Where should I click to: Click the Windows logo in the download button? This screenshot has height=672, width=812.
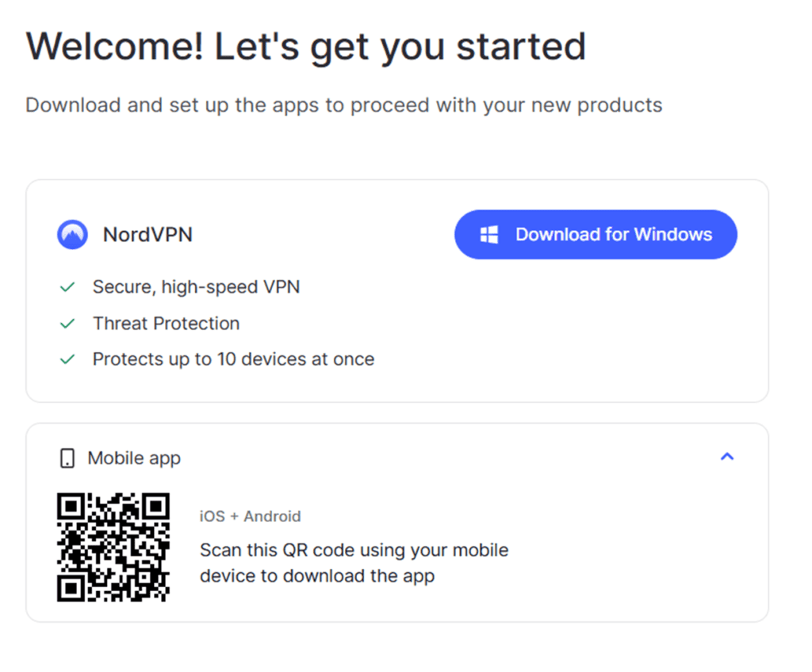point(489,235)
